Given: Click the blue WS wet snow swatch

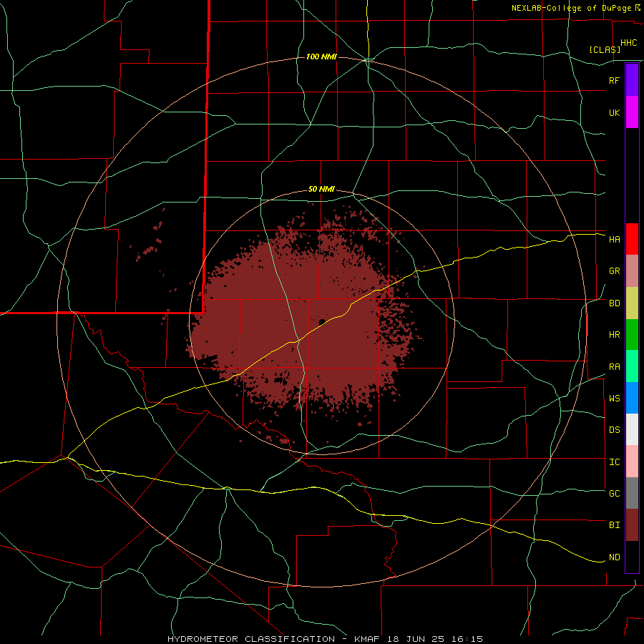Looking at the screenshot, I should (x=632, y=398).
